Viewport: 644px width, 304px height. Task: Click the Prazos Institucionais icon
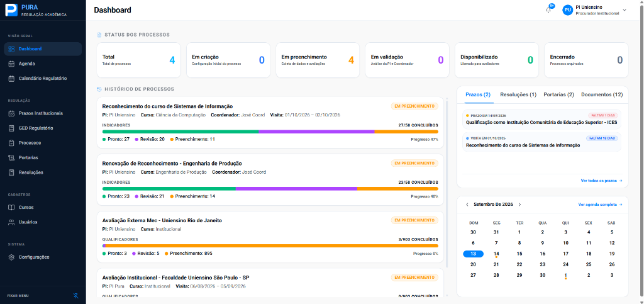[11, 113]
